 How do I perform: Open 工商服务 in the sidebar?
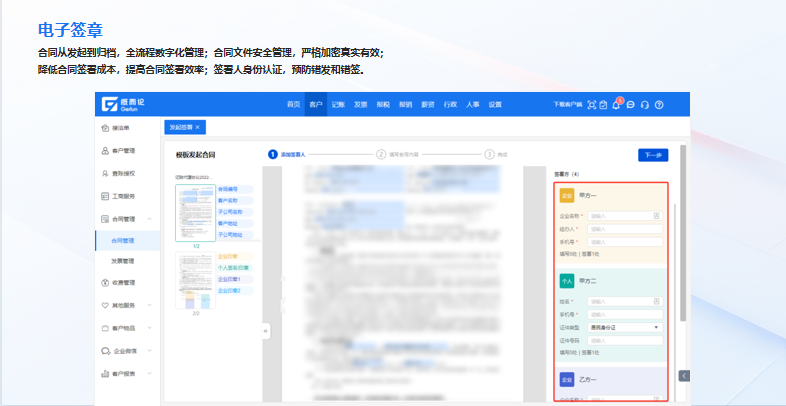[122, 196]
